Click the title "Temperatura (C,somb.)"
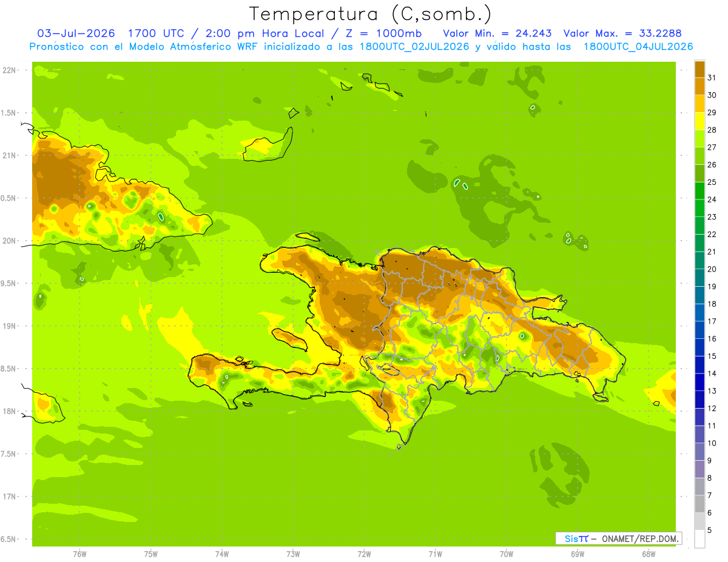 tap(370, 14)
